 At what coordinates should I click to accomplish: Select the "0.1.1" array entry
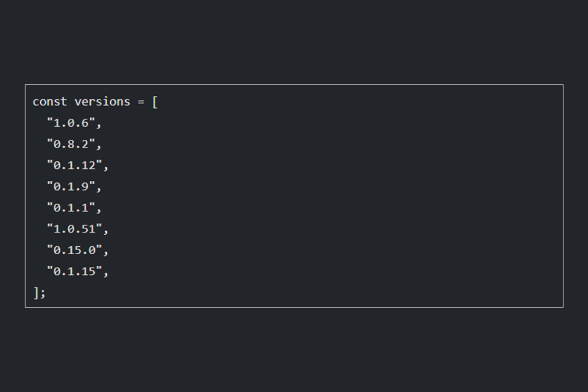coord(70,208)
